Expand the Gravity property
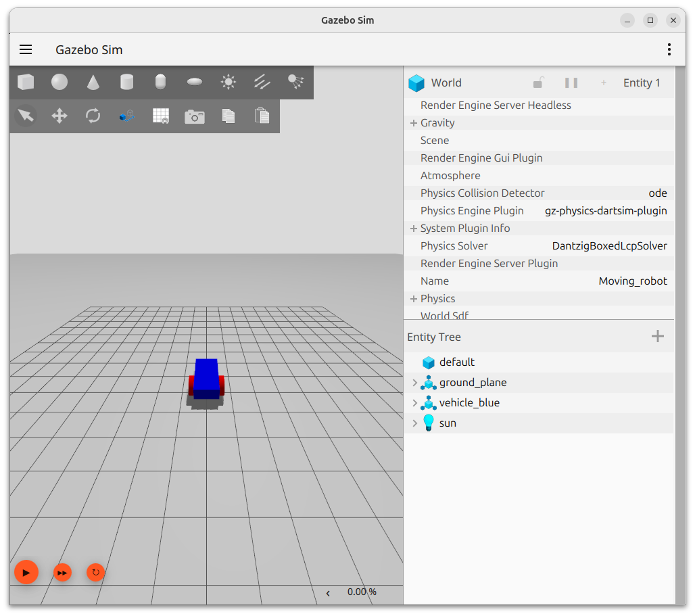The image size is (695, 616). [x=413, y=123]
